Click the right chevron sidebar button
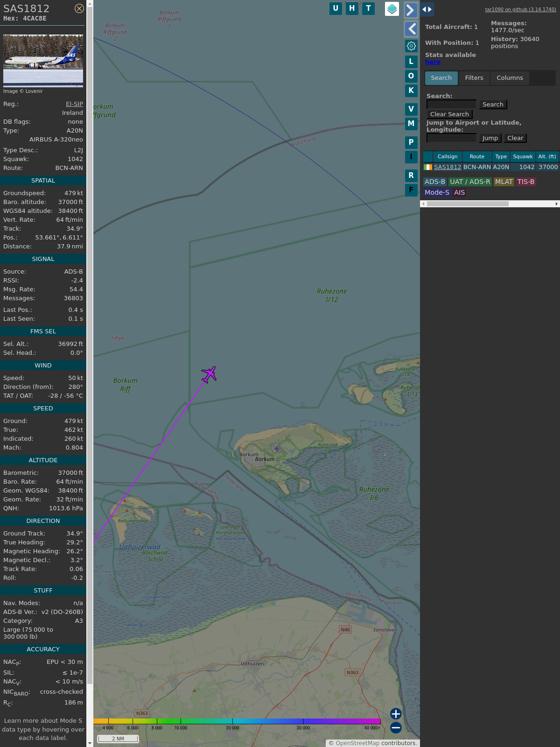Viewport: 560px width, 747px height. pos(411,10)
